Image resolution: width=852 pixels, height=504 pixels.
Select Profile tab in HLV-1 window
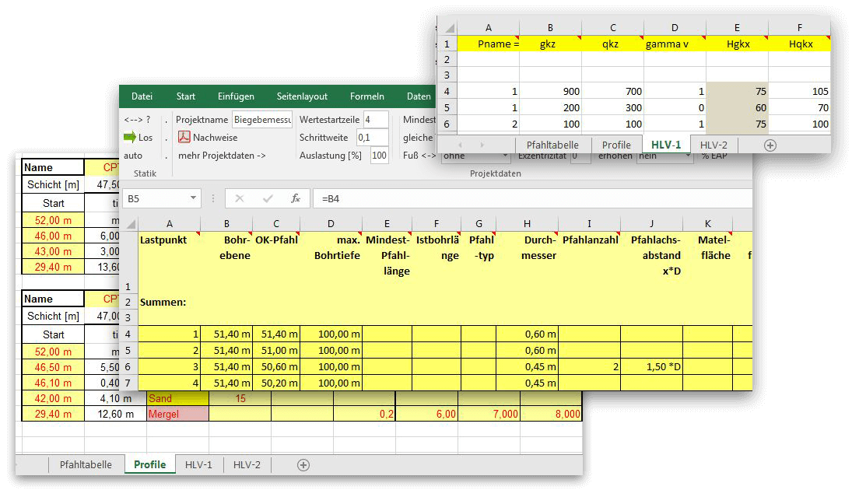[616, 145]
